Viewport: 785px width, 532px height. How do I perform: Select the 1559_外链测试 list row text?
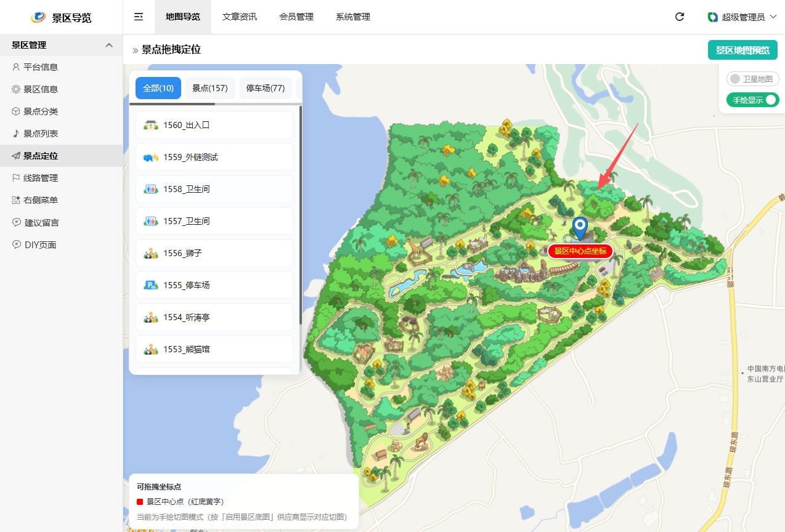(190, 157)
